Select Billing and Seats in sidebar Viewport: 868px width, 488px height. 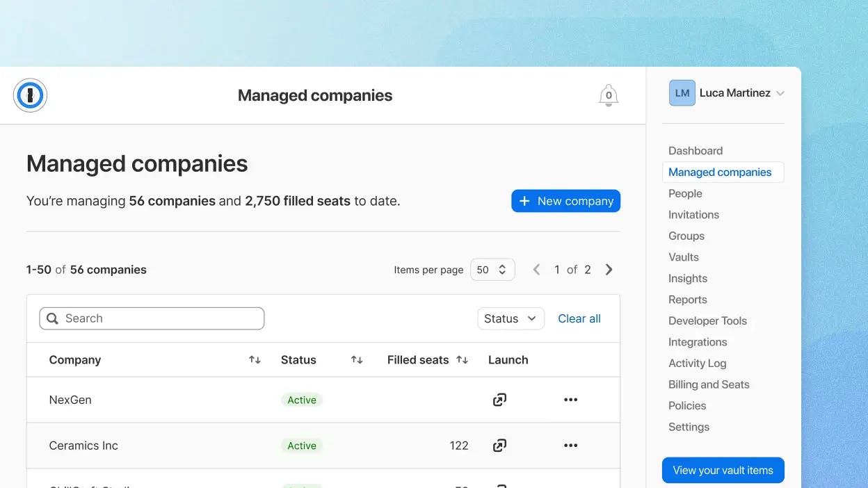(709, 384)
